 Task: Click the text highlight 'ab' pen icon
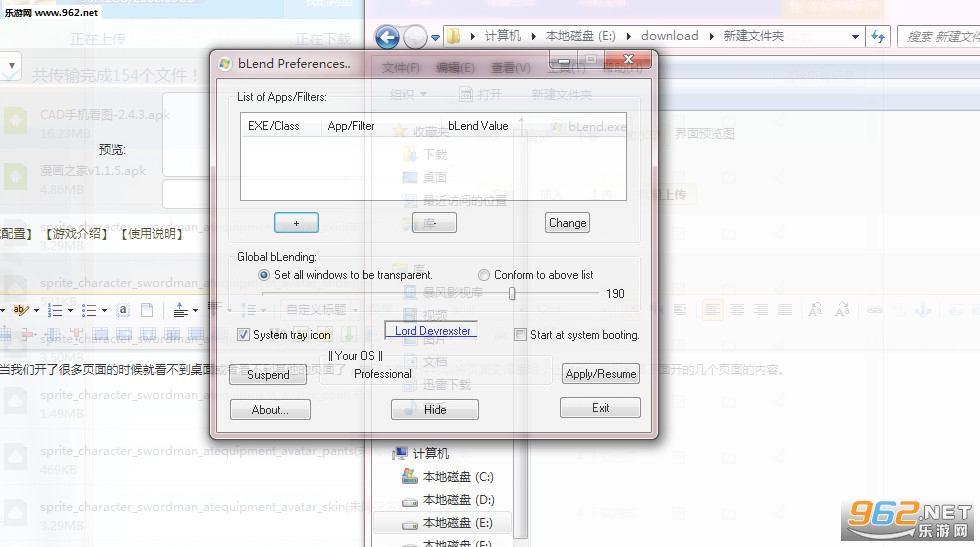click(x=21, y=309)
